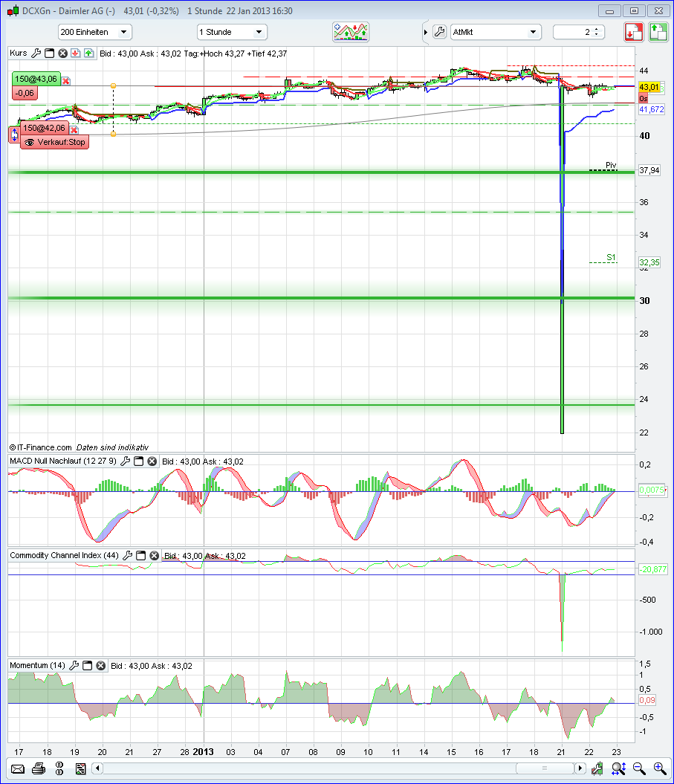Toggle eye icon on Verkauf:Stop label
The width and height of the screenshot is (674, 784).
(x=30, y=143)
